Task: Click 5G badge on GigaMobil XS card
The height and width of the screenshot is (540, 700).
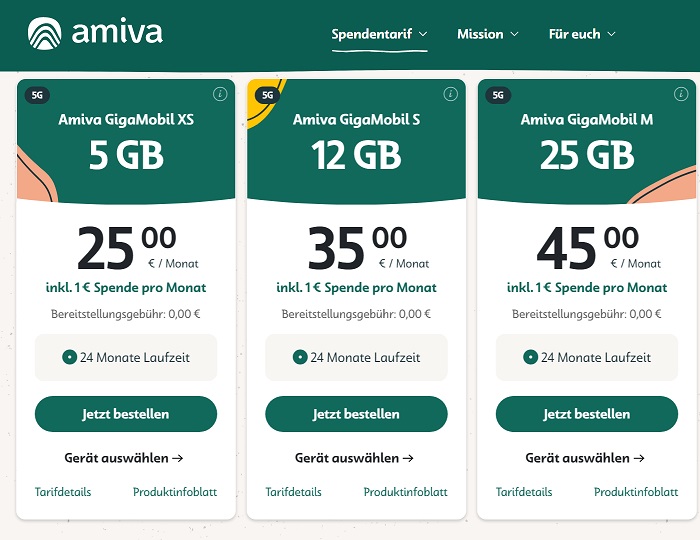Action: 38,95
